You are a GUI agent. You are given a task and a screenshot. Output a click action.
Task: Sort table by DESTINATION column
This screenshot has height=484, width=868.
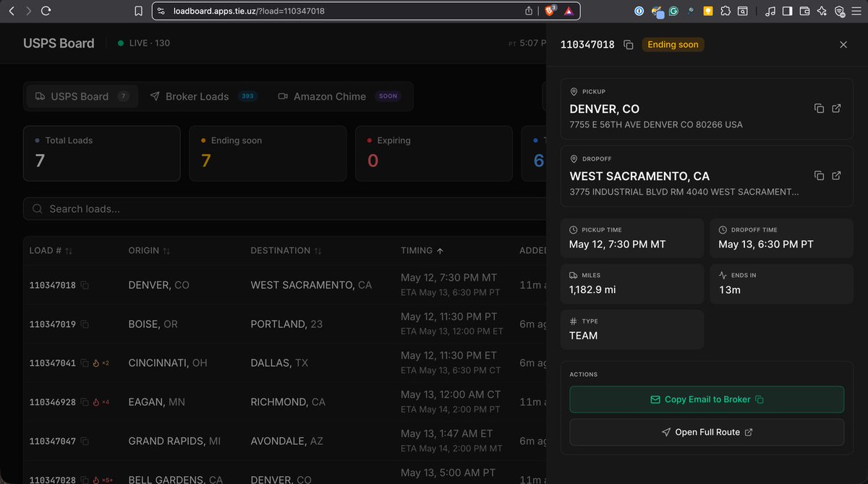coord(286,250)
